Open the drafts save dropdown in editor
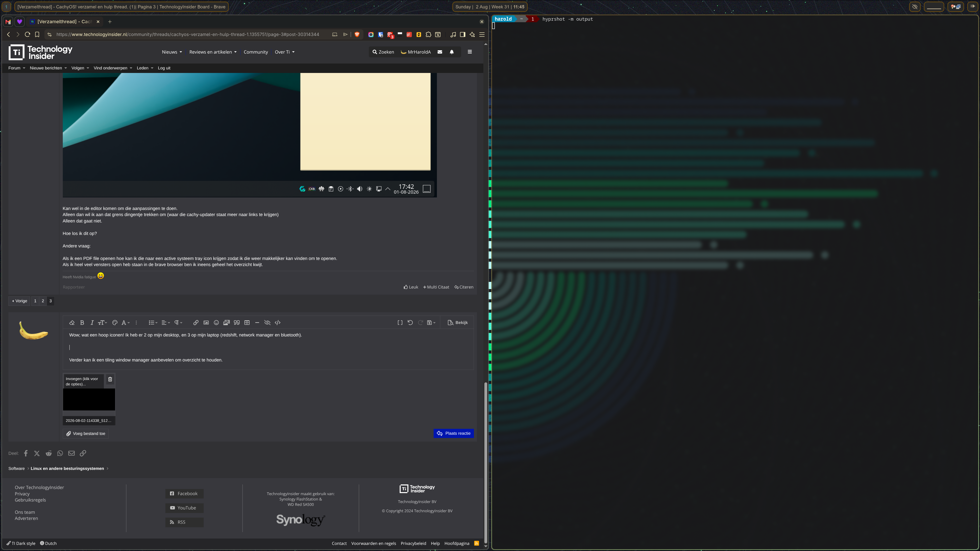Image resolution: width=980 pixels, height=551 pixels. click(x=431, y=323)
